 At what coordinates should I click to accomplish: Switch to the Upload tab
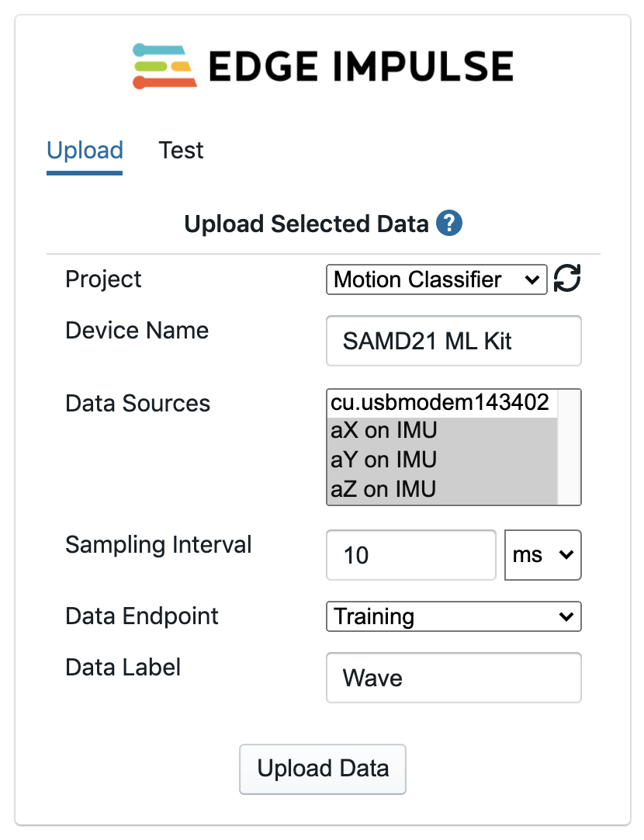point(85,150)
